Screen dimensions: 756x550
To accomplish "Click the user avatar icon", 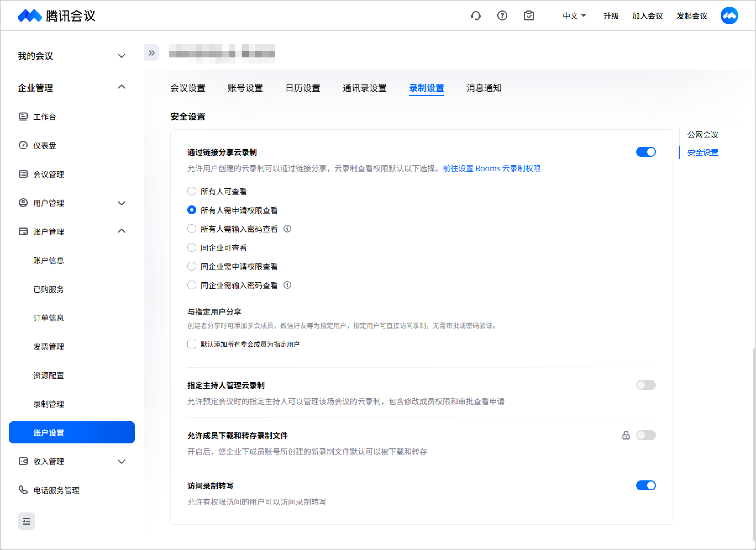I will [729, 16].
